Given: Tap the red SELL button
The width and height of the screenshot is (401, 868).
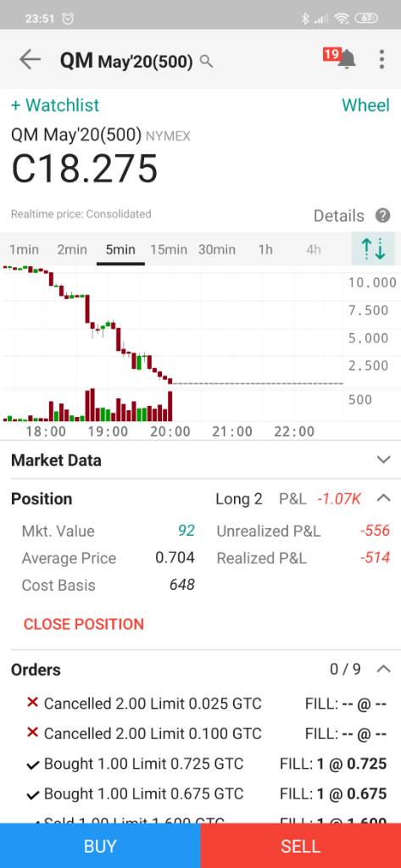Looking at the screenshot, I should 301,846.
